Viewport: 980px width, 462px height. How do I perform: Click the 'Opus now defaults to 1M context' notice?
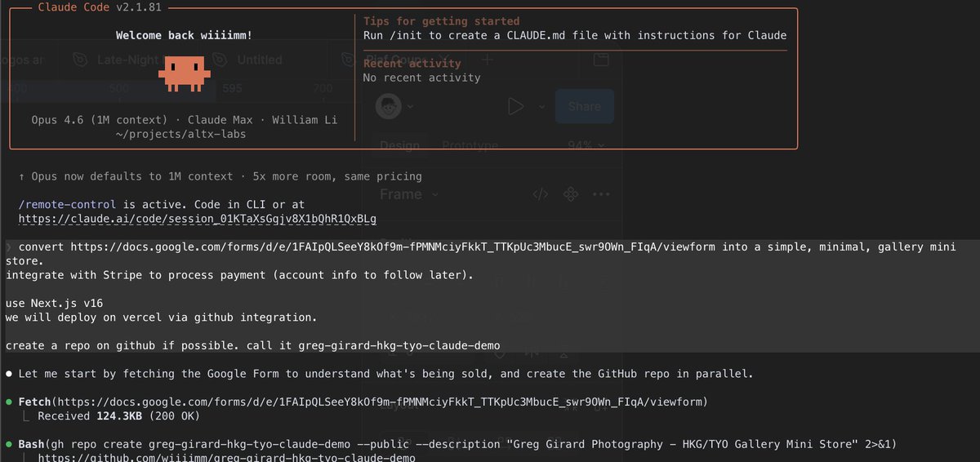pos(220,176)
